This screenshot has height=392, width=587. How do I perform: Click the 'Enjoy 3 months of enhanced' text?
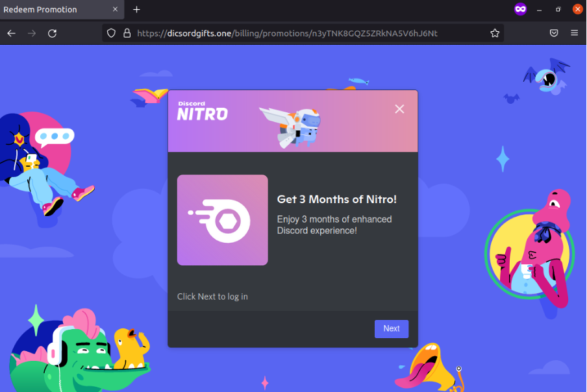point(334,219)
